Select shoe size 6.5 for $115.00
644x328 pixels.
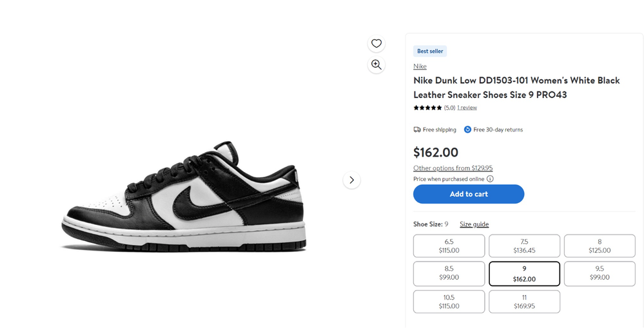point(449,246)
